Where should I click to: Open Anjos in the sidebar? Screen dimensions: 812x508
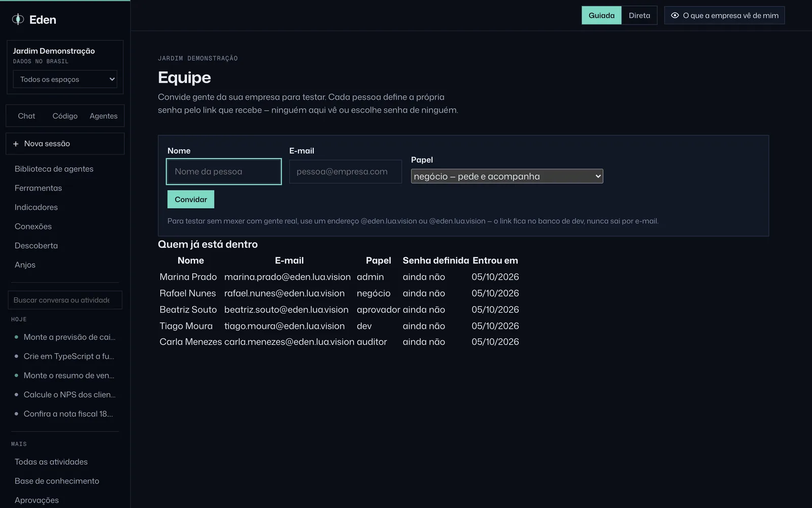coord(25,265)
